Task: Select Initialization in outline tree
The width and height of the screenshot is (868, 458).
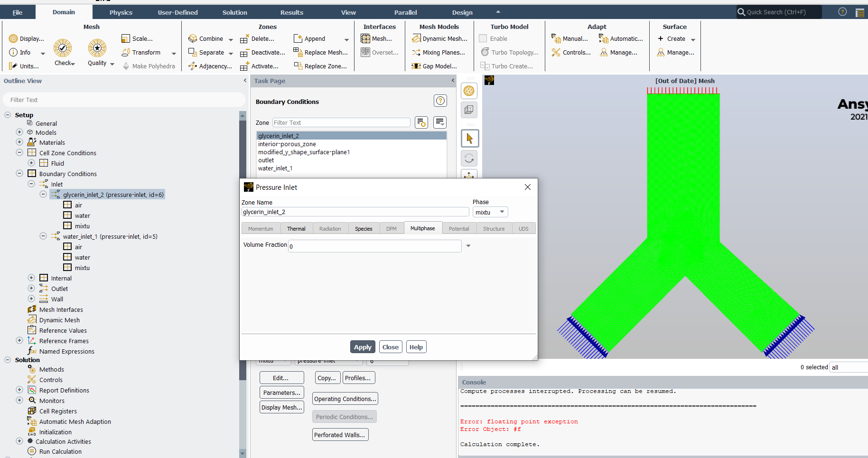Action: point(55,432)
